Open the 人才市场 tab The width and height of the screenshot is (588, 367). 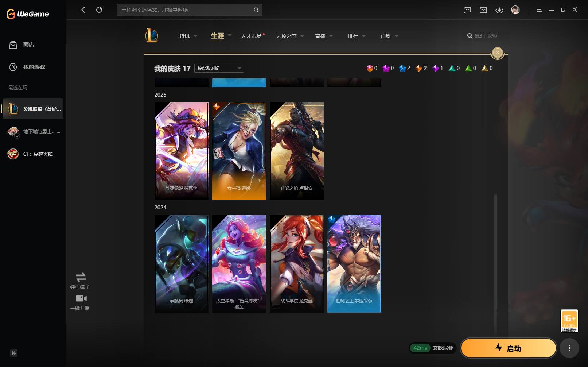(x=252, y=36)
